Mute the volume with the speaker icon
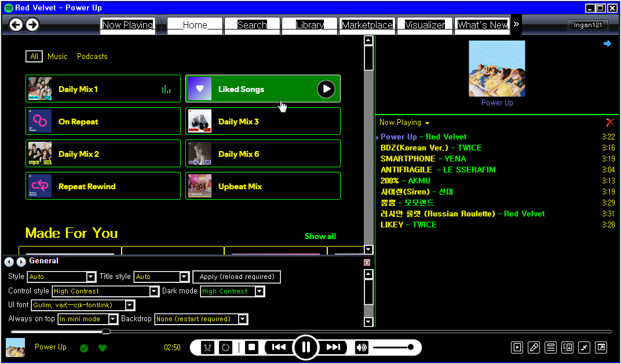Image resolution: width=621 pixels, height=364 pixels. click(361, 348)
